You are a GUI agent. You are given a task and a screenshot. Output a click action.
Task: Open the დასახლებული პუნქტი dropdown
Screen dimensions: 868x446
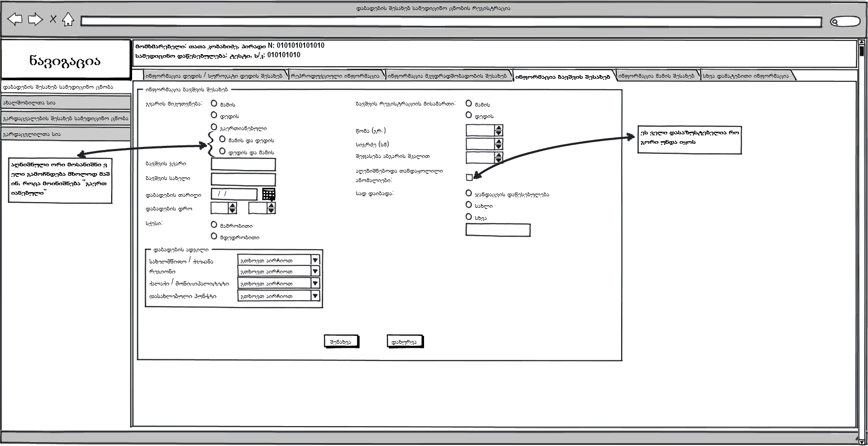coord(314,296)
